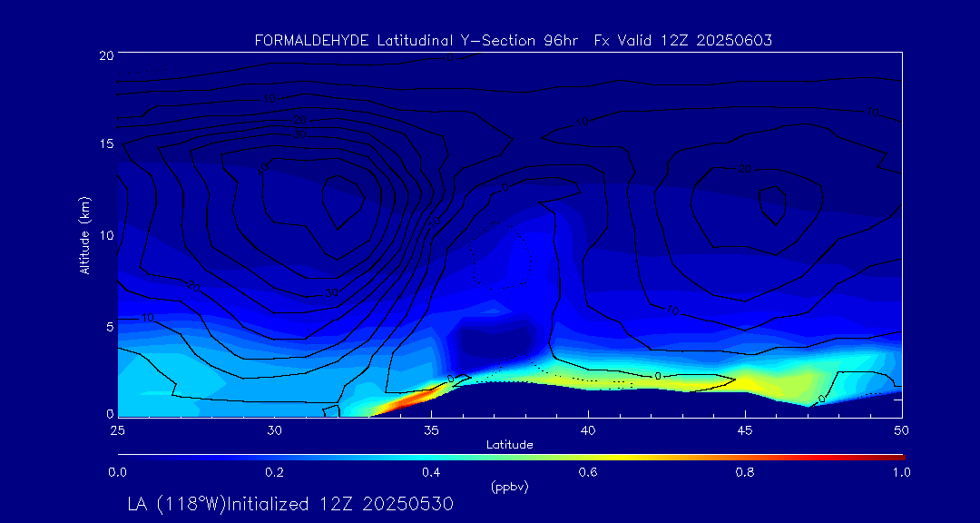This screenshot has height=523, width=980.
Task: Click the 5 altitude tick label
Action: [107, 325]
